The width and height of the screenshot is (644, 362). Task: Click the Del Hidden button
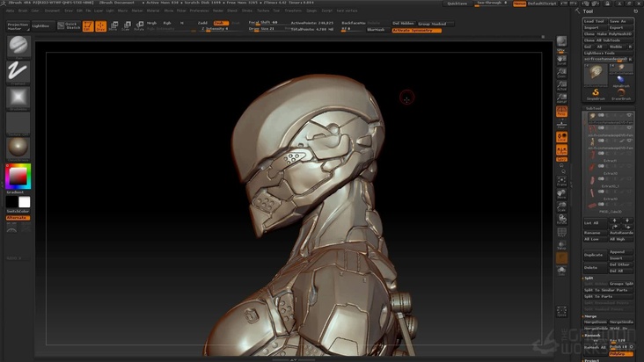[403, 24]
